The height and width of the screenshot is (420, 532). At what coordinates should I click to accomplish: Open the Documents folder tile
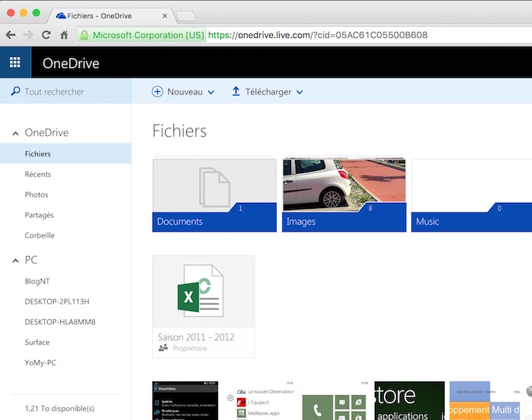[x=214, y=194]
